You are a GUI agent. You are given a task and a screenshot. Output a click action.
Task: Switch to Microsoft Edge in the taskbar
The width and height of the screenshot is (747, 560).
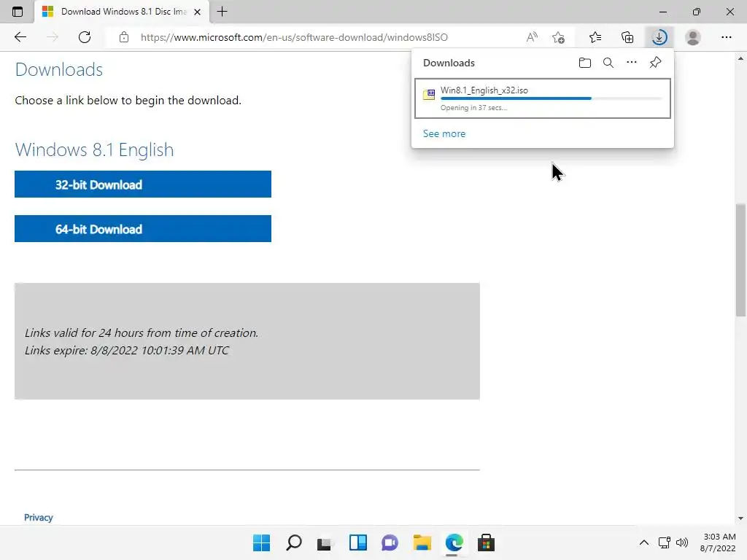[454, 542]
